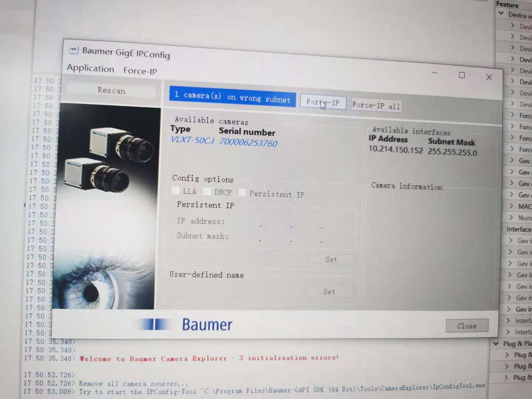Enable the Persistent IP checkbox

[242, 192]
